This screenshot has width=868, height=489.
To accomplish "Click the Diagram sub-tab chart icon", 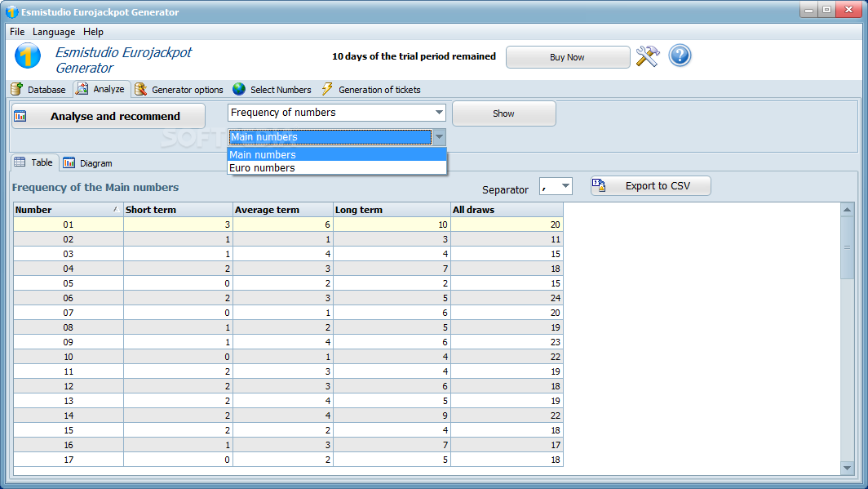I will tap(69, 162).
